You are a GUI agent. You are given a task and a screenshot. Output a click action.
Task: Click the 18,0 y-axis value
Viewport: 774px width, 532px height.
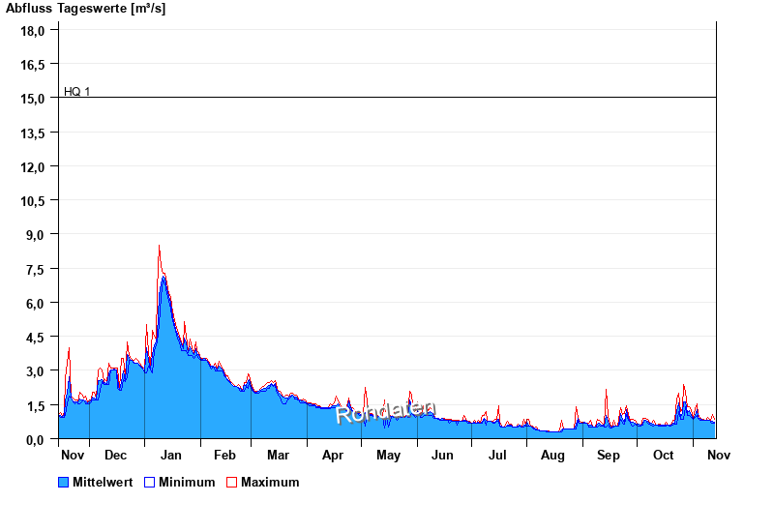click(x=34, y=31)
